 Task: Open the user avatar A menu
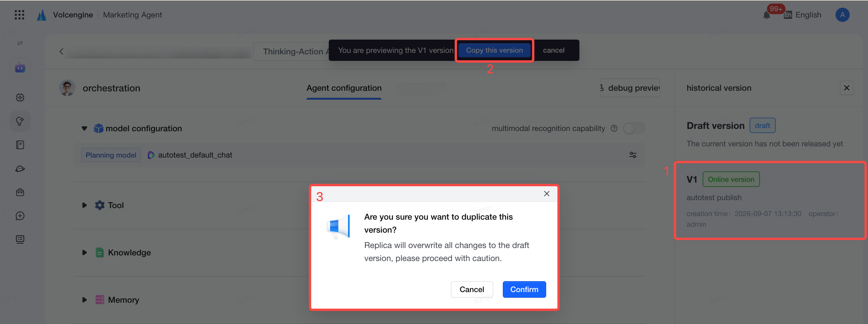point(842,15)
